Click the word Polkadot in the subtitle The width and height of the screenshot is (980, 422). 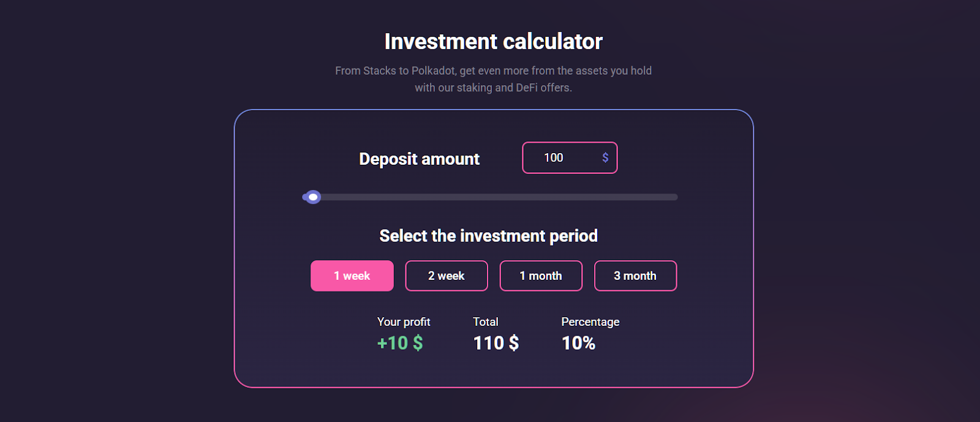click(433, 71)
